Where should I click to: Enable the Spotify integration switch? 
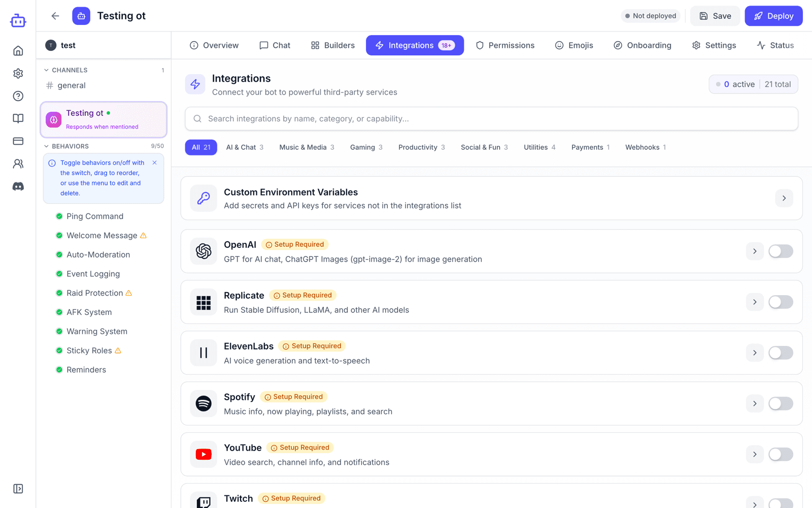point(781,403)
